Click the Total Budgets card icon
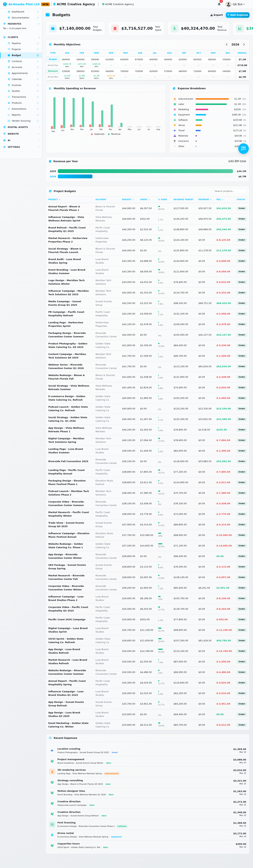This screenshot has width=253, height=868. 53,28
